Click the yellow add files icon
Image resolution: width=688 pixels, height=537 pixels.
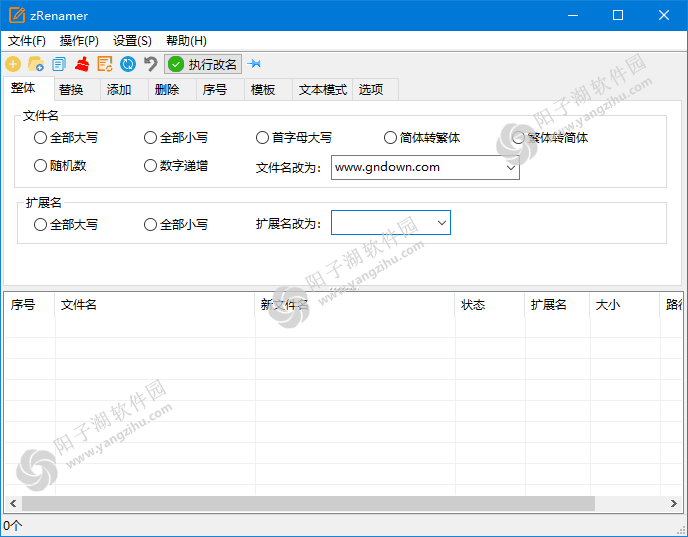13,64
